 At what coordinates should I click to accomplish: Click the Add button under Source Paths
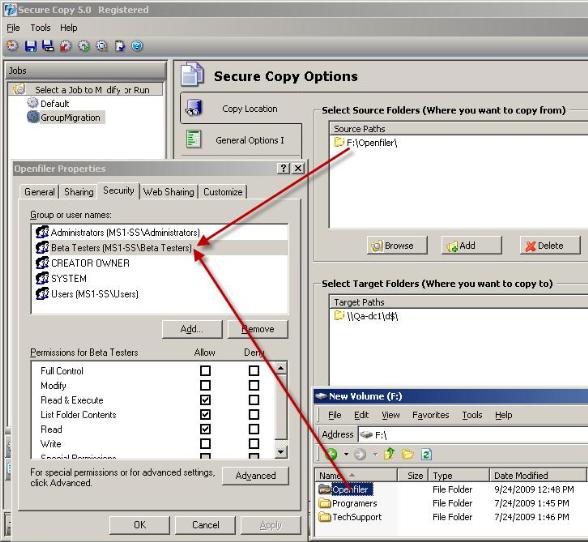[x=471, y=246]
